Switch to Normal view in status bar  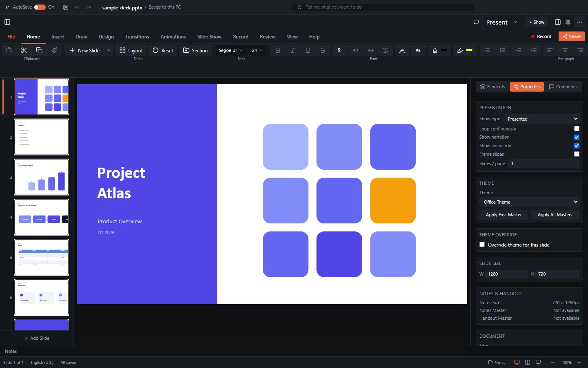tap(517, 362)
